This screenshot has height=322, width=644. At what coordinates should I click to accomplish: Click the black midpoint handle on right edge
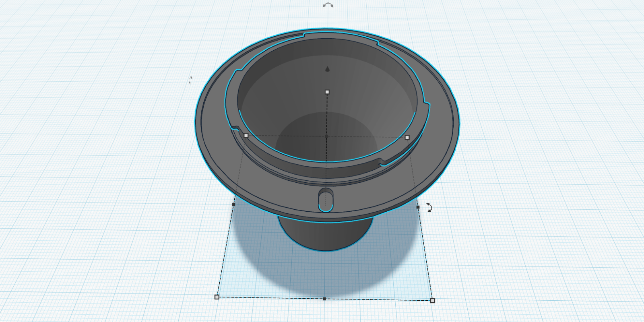click(x=418, y=207)
